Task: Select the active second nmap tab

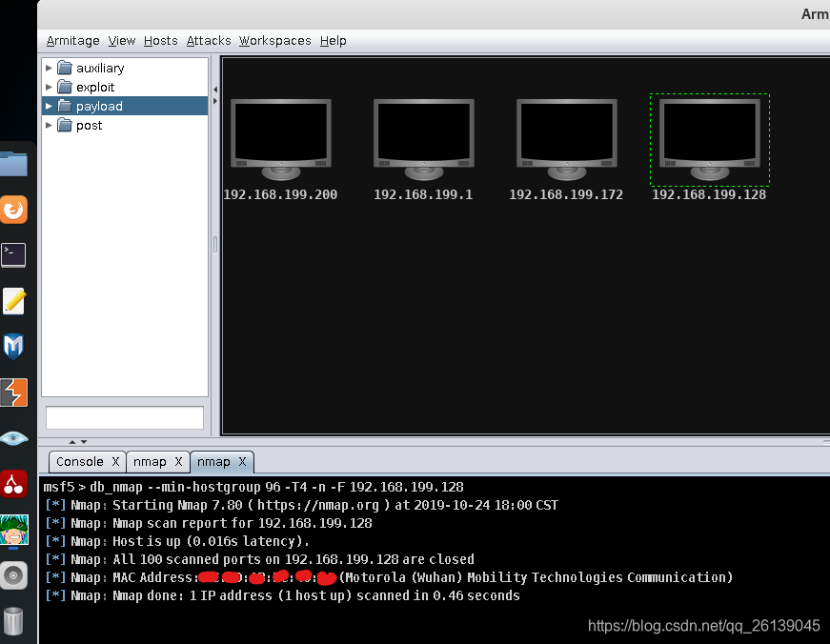Action: [213, 461]
